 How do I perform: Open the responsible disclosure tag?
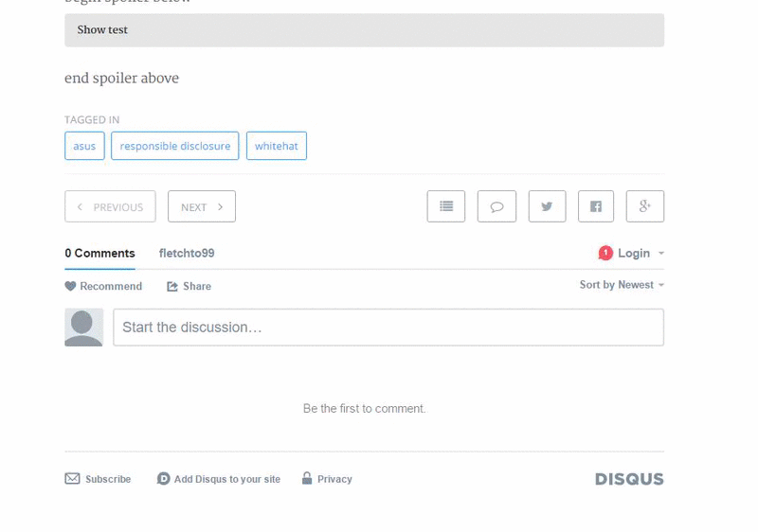coord(175,146)
